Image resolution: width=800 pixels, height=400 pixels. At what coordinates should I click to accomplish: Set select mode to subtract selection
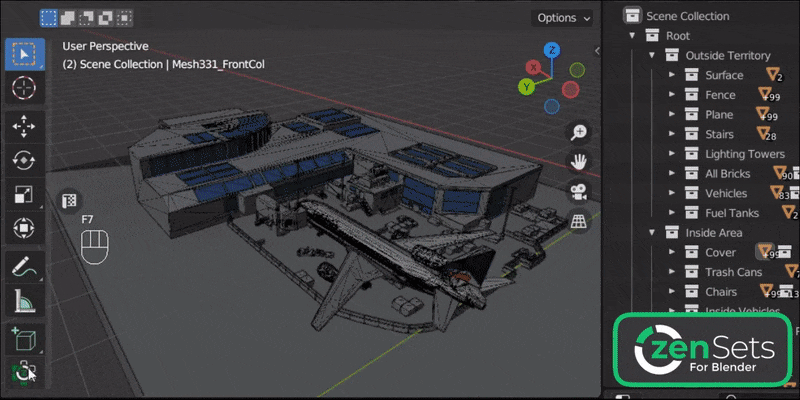(86, 18)
